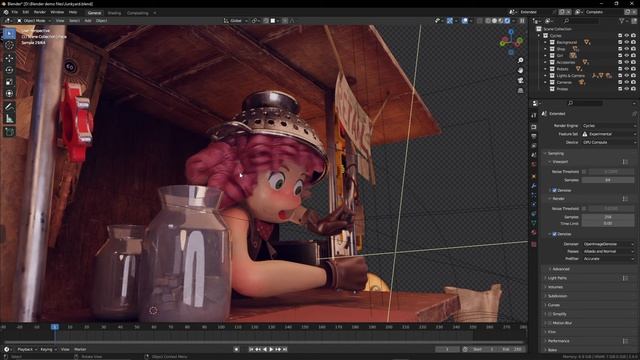Open the Feature Set dropdown showing Experimental
This screenshot has width=640, height=360.
pyautogui.click(x=609, y=134)
